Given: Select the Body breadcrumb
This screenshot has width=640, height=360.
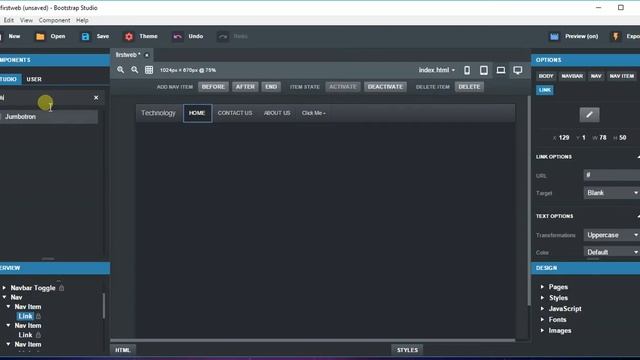Looking at the screenshot, I should click(546, 76).
